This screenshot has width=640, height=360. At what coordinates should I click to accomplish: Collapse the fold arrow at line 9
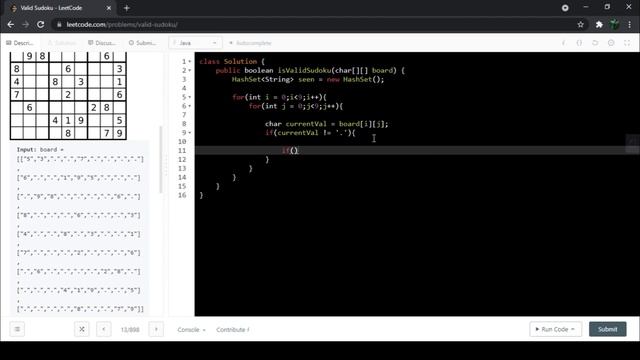pos(190,133)
